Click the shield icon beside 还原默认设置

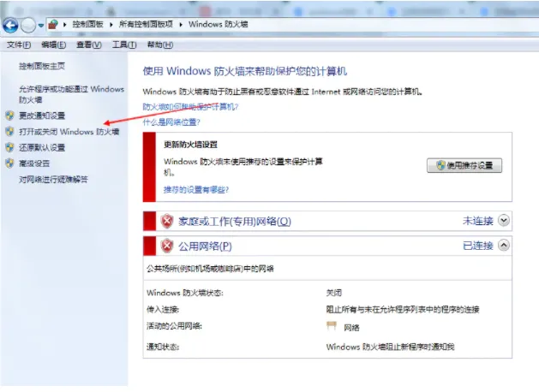9,147
